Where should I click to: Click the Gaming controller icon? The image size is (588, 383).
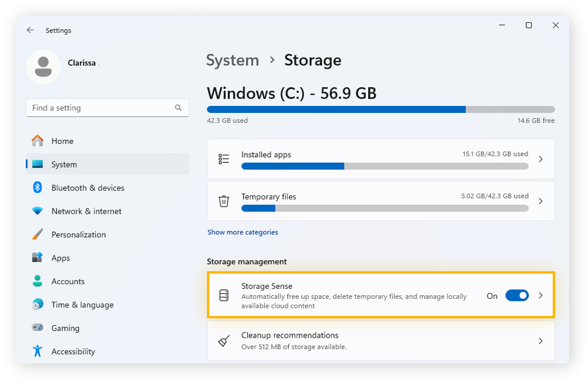tap(38, 328)
